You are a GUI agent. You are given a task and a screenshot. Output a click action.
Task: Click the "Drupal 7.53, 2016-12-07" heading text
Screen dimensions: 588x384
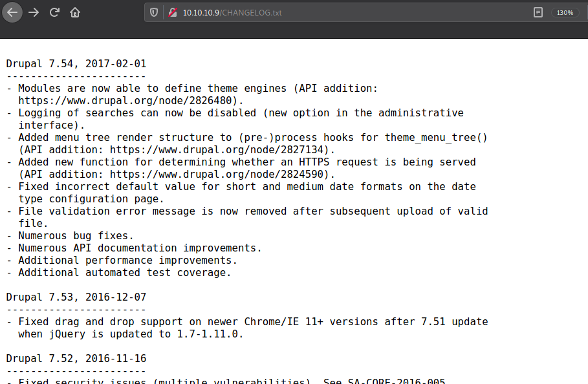pos(76,297)
